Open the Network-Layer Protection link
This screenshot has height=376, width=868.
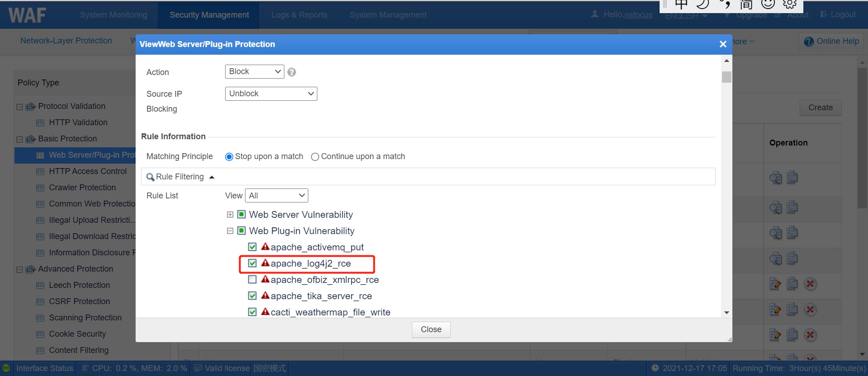pos(66,41)
